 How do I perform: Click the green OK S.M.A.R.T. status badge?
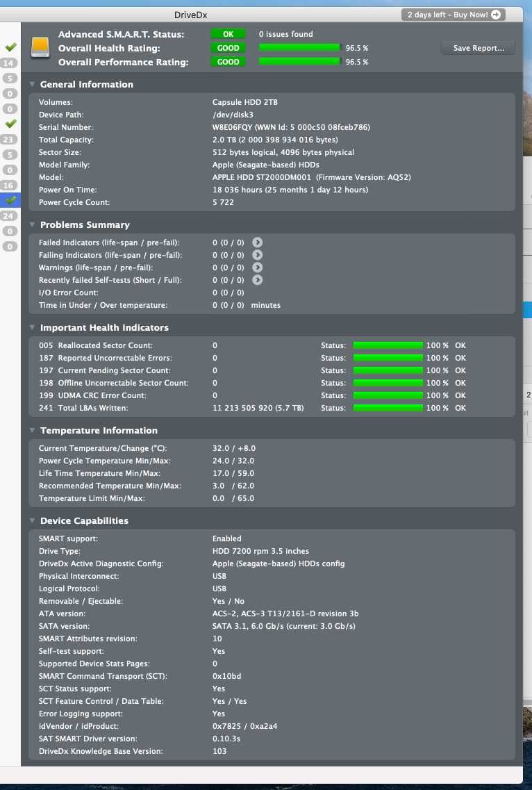[x=228, y=34]
